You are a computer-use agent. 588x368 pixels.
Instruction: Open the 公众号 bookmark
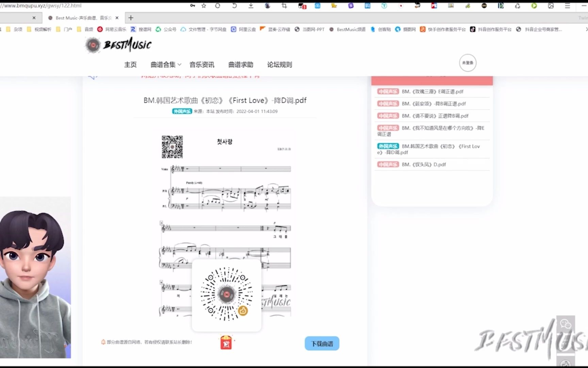(x=166, y=29)
